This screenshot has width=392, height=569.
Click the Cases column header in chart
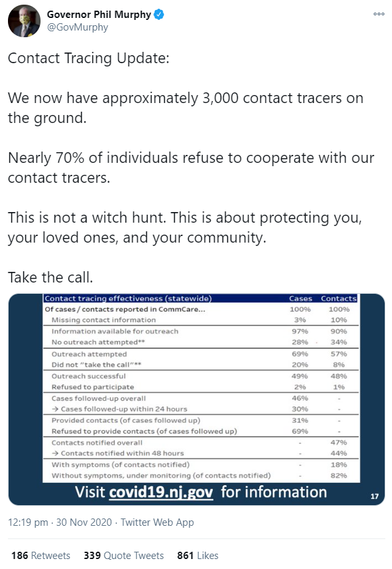[300, 298]
